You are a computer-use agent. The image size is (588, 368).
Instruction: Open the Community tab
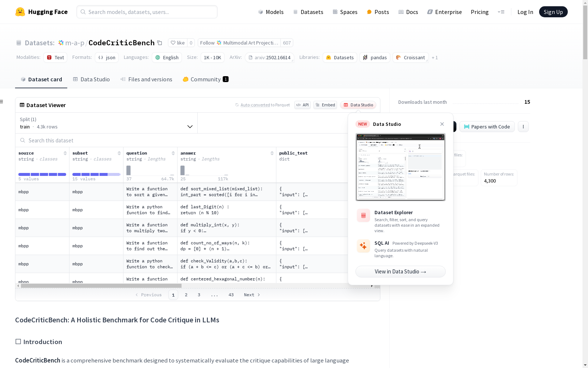click(206, 79)
